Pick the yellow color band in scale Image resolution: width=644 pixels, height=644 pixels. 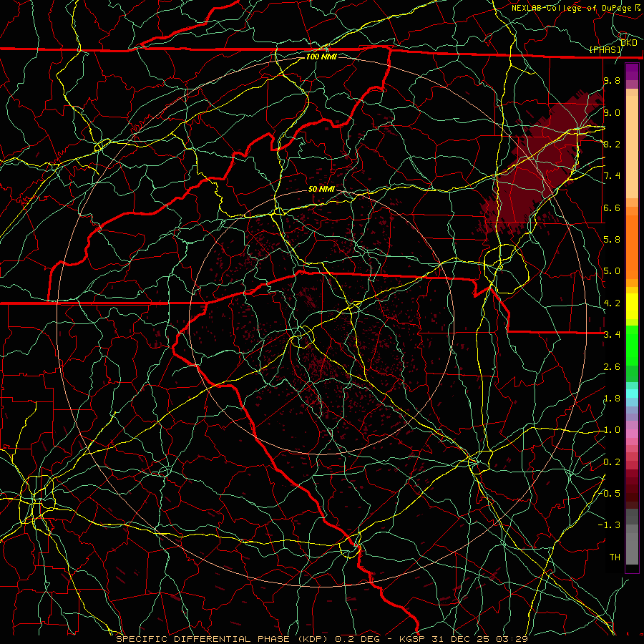[632, 306]
